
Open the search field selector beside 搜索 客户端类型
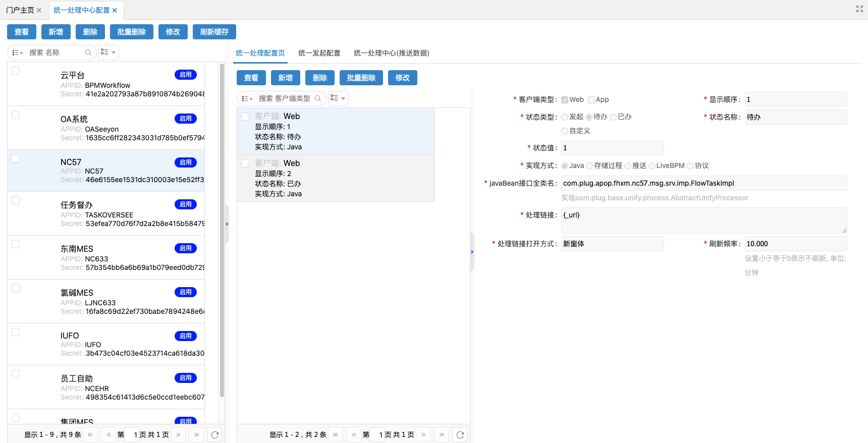[247, 98]
